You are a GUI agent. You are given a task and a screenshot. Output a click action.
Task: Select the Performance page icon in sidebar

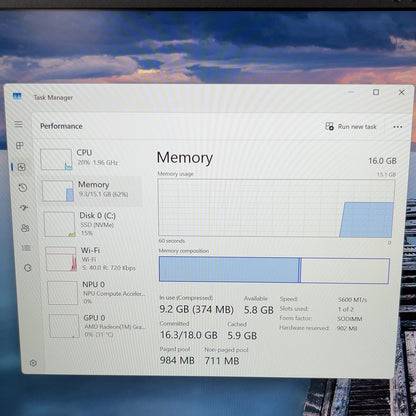[22, 167]
